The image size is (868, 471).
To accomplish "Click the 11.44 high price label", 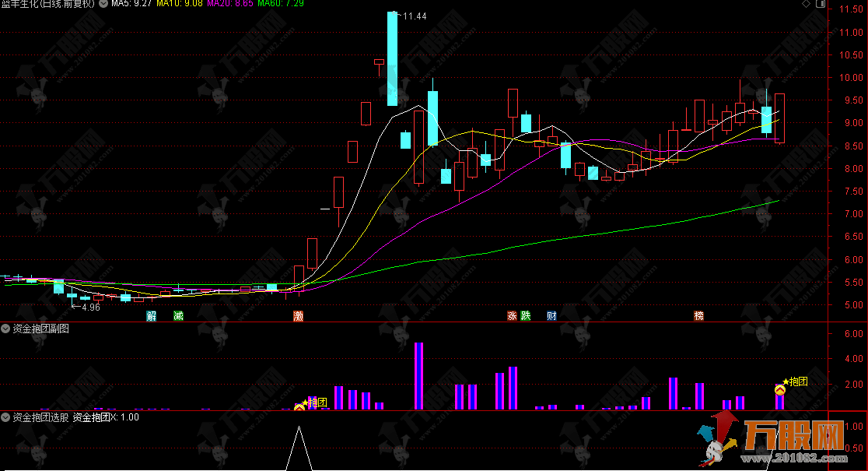I will coord(415,16).
